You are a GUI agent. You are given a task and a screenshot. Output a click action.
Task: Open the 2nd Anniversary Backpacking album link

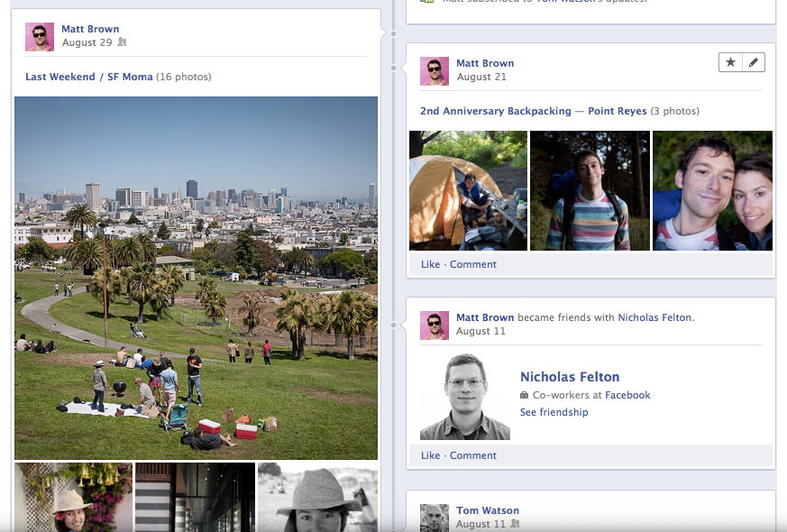[x=534, y=111]
